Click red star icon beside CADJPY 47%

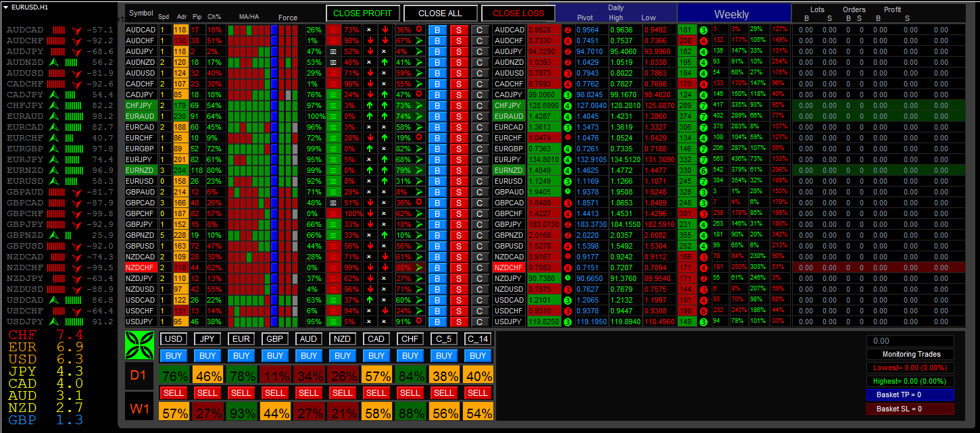(x=420, y=95)
